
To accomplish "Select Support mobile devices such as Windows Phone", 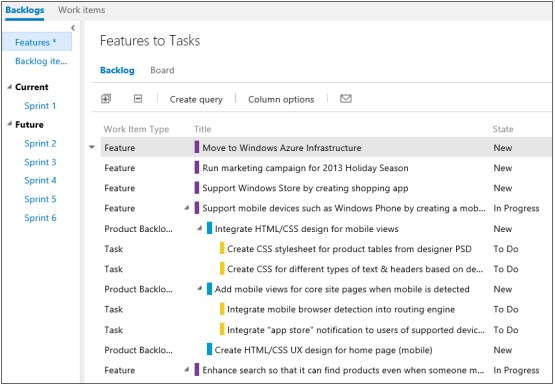I will point(344,208).
